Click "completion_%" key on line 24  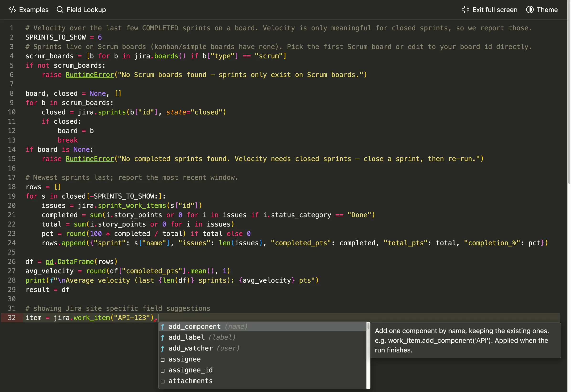(492, 243)
